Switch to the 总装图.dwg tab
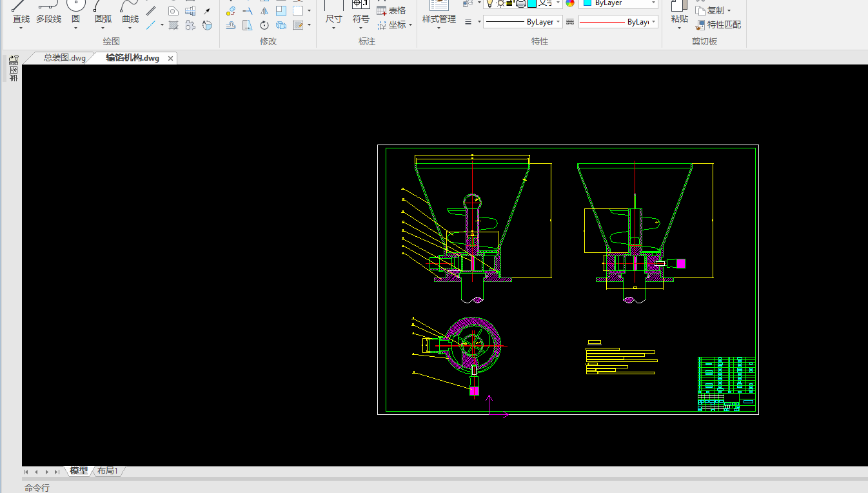This screenshot has height=493, width=868. (x=64, y=58)
